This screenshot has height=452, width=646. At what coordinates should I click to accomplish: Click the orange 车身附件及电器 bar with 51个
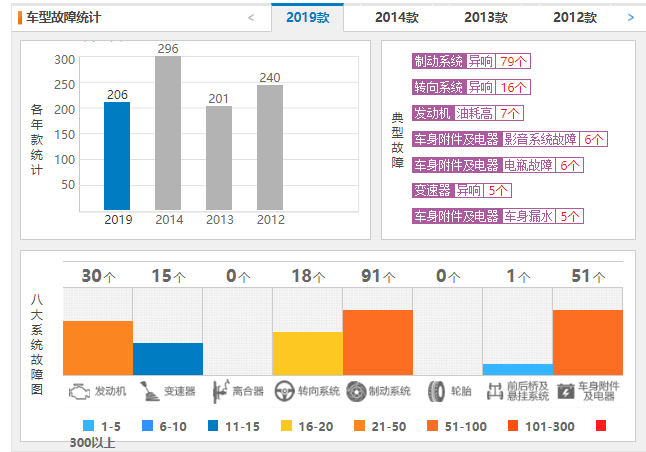pos(587,342)
